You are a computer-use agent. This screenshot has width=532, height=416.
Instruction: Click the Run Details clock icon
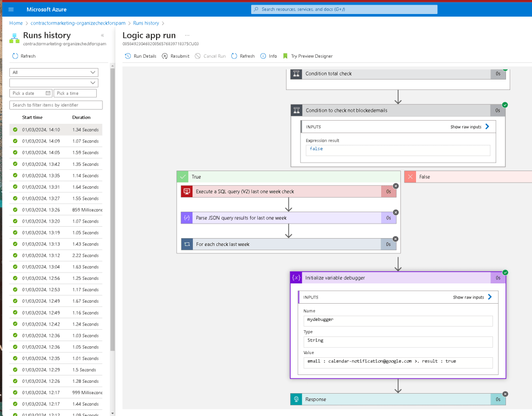click(128, 56)
